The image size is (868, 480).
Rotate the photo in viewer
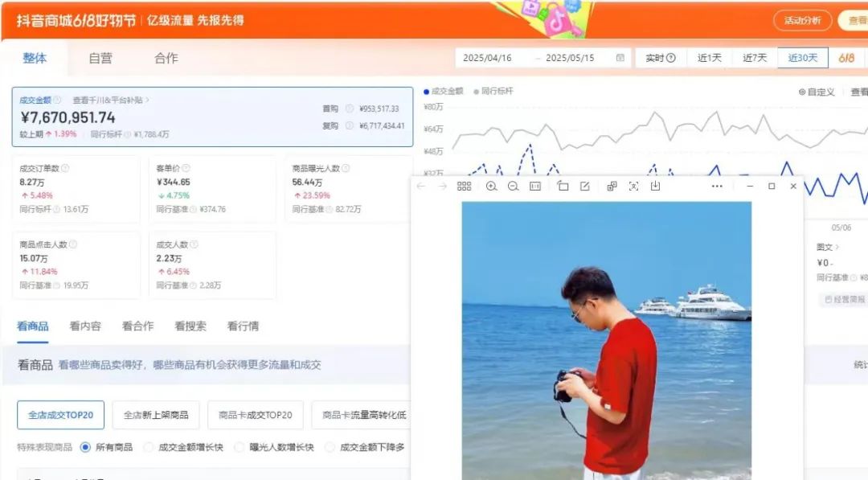point(563,186)
